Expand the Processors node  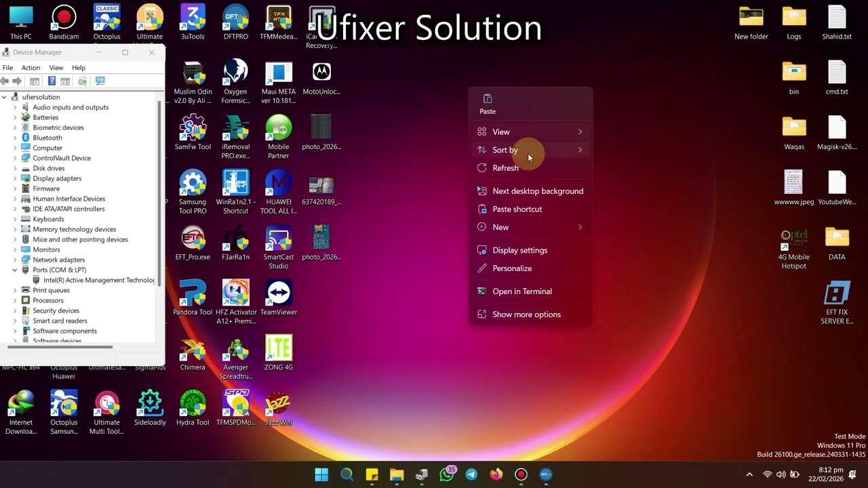(x=15, y=300)
